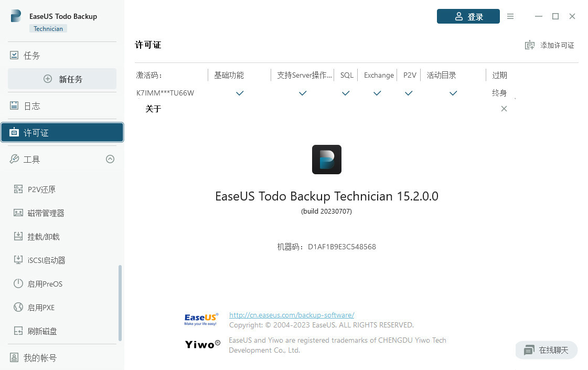Click the 许可证 license icon

point(14,132)
